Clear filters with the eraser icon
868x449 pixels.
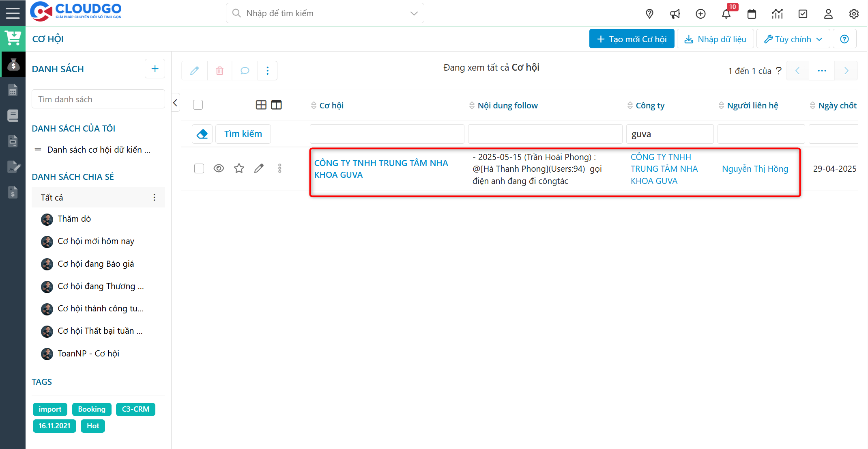click(x=202, y=134)
